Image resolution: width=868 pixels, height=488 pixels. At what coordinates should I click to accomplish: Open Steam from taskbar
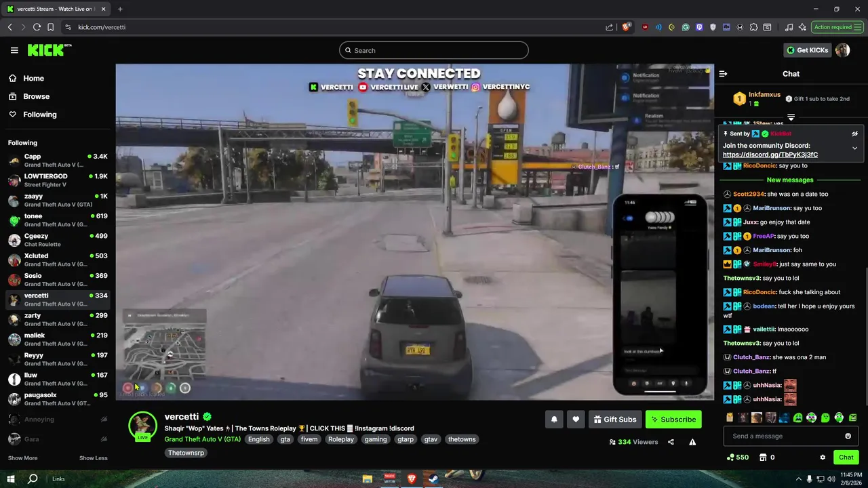(433, 479)
